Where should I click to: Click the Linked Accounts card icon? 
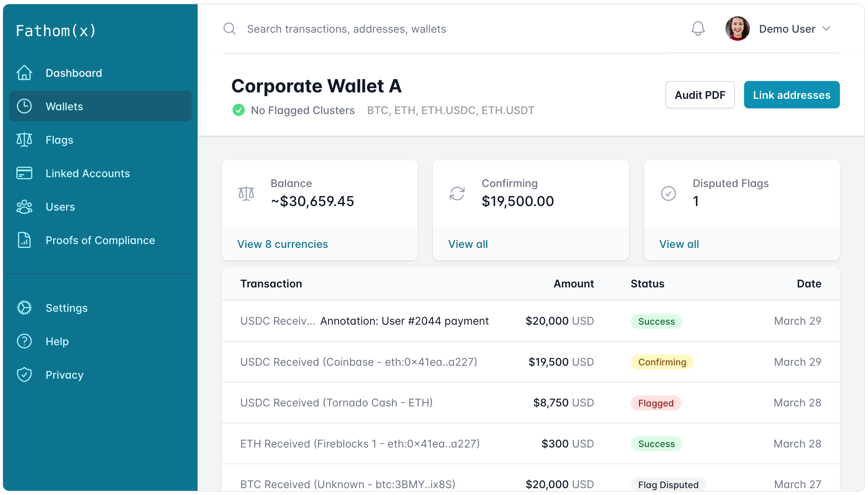coord(24,173)
